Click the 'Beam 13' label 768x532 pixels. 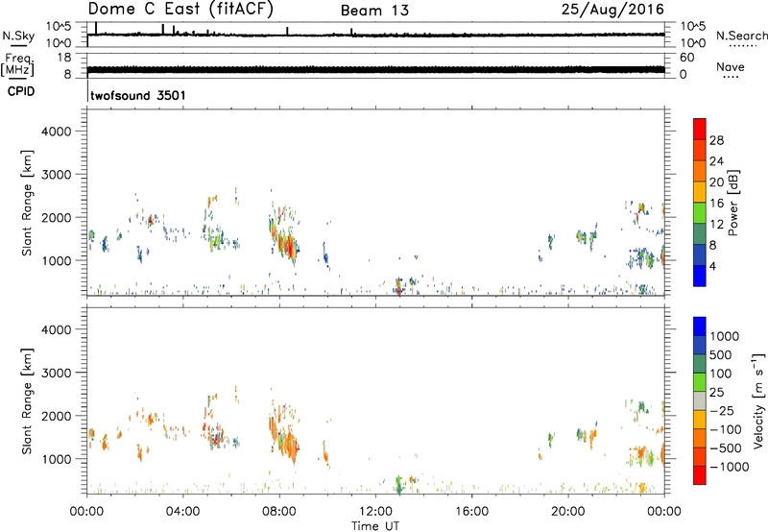(374, 11)
